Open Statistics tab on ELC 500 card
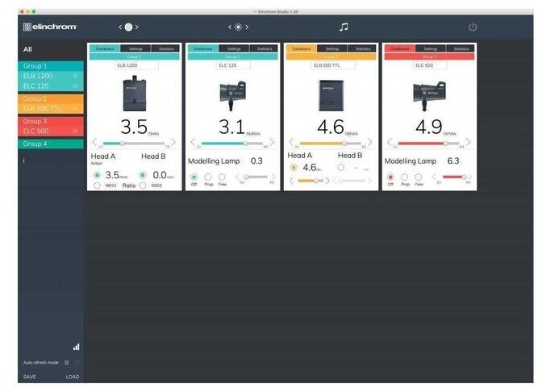542x392 pixels. click(461, 48)
